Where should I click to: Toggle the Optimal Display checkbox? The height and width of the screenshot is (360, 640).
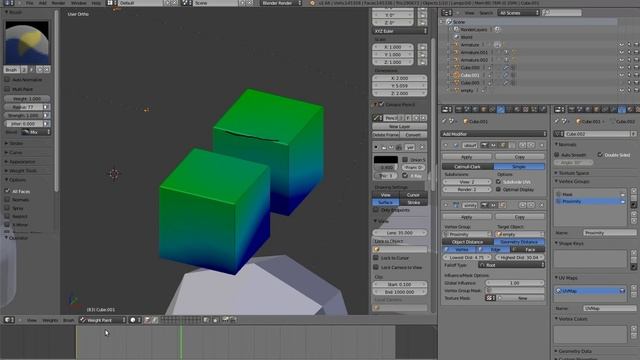click(498, 189)
